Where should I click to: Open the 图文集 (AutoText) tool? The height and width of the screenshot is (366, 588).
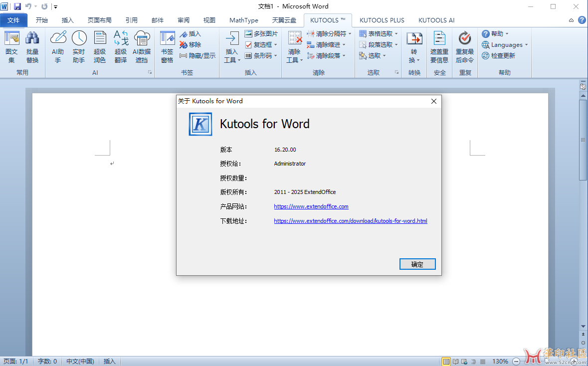[x=11, y=47]
